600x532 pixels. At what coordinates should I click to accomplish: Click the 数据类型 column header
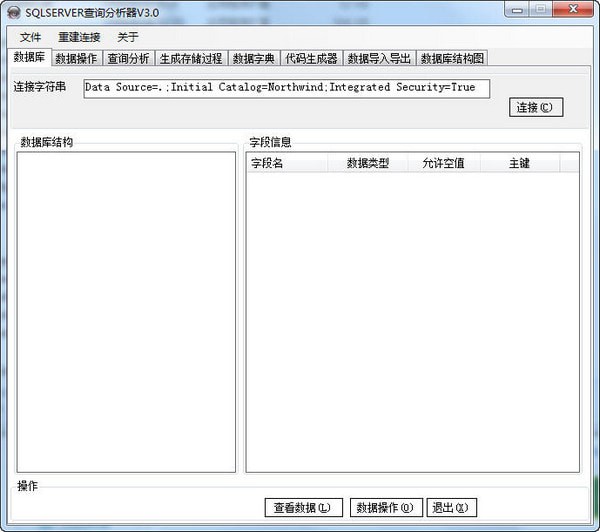[x=367, y=163]
